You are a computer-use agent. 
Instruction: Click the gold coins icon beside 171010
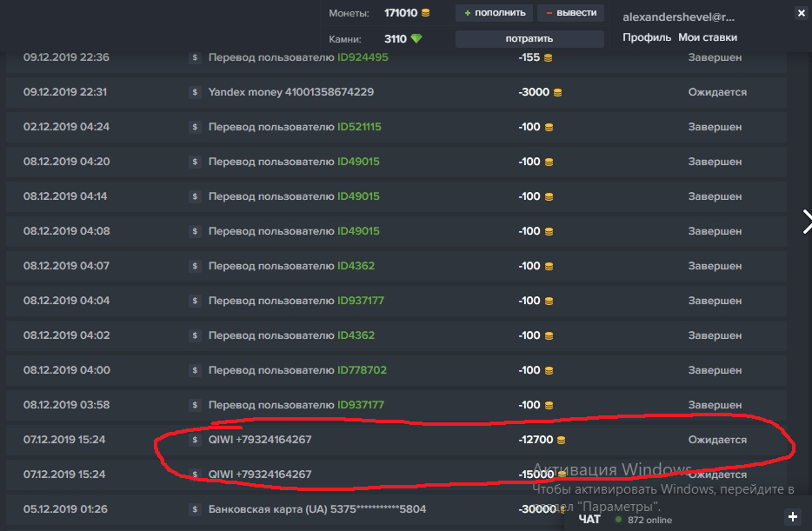tap(426, 13)
